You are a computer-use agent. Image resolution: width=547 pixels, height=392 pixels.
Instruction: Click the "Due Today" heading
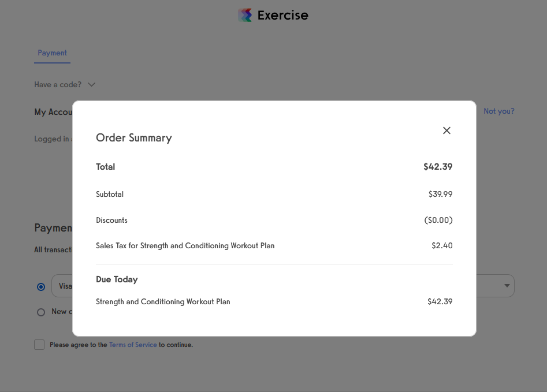(117, 279)
